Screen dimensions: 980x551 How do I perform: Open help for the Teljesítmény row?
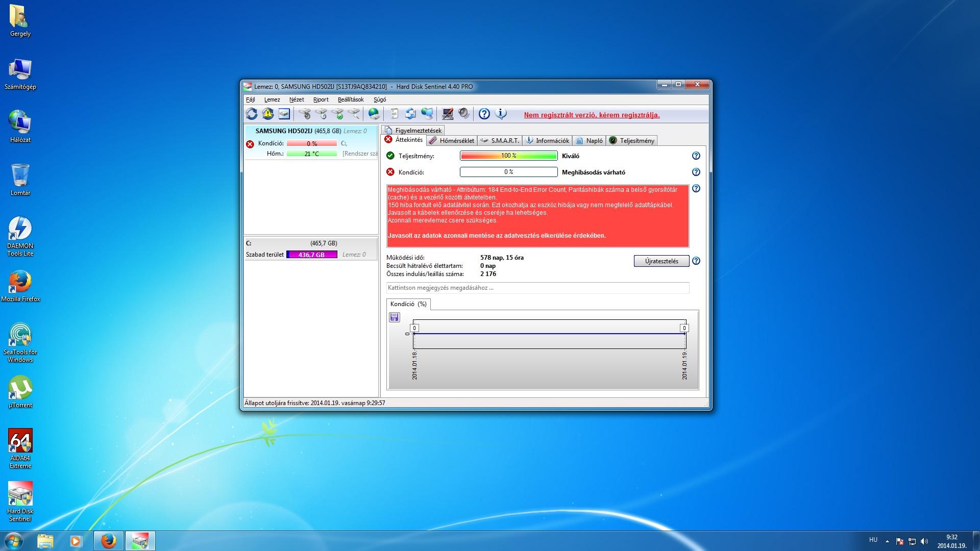(696, 156)
